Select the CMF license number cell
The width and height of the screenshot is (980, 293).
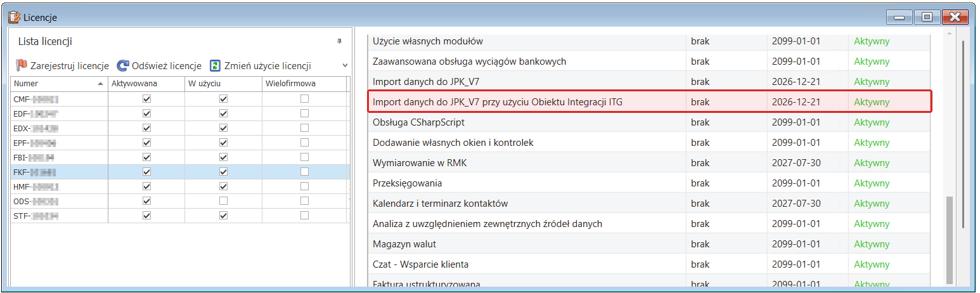(x=59, y=99)
